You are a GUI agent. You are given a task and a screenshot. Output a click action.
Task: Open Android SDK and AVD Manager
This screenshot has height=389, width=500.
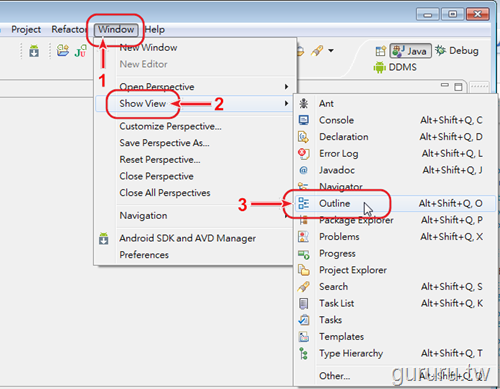tap(195, 238)
